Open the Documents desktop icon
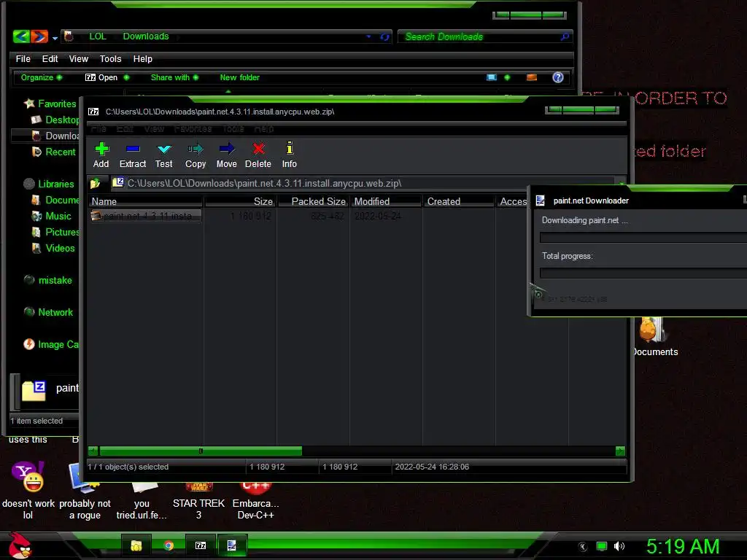 pyautogui.click(x=654, y=336)
